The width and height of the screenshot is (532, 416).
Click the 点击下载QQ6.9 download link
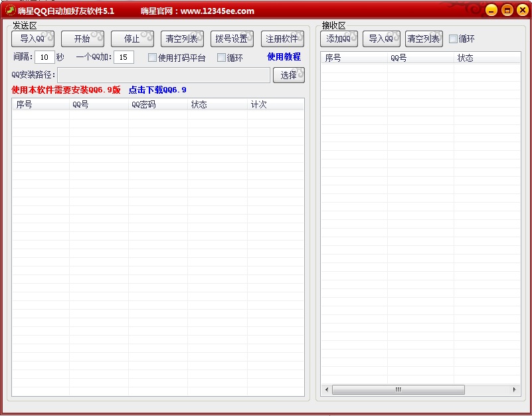click(157, 90)
